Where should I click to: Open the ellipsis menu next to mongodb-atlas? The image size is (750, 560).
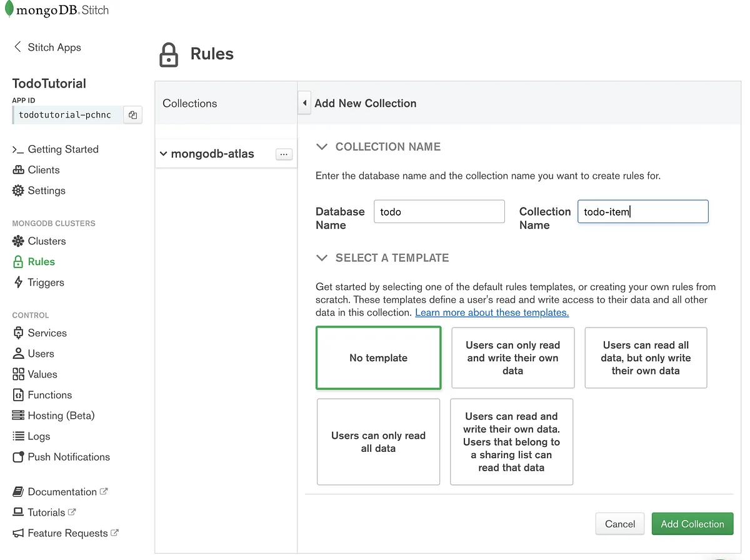click(284, 154)
